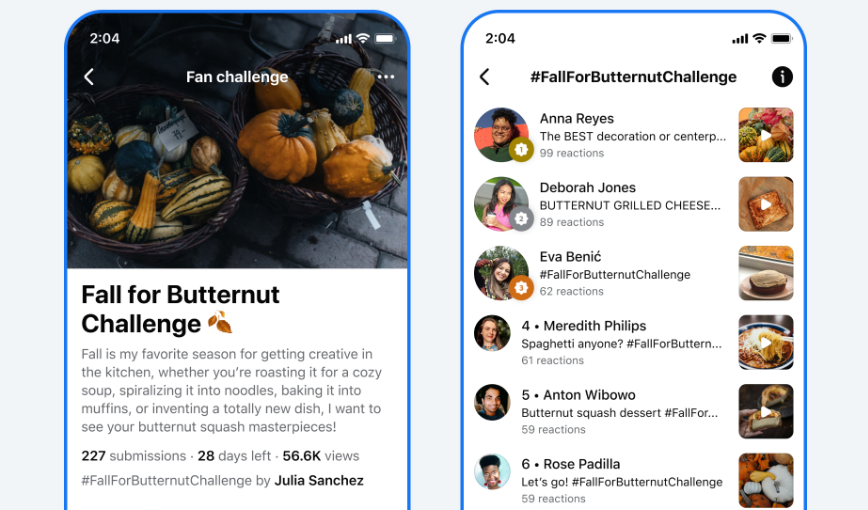Open Rose Padilla's avatar

492,472
